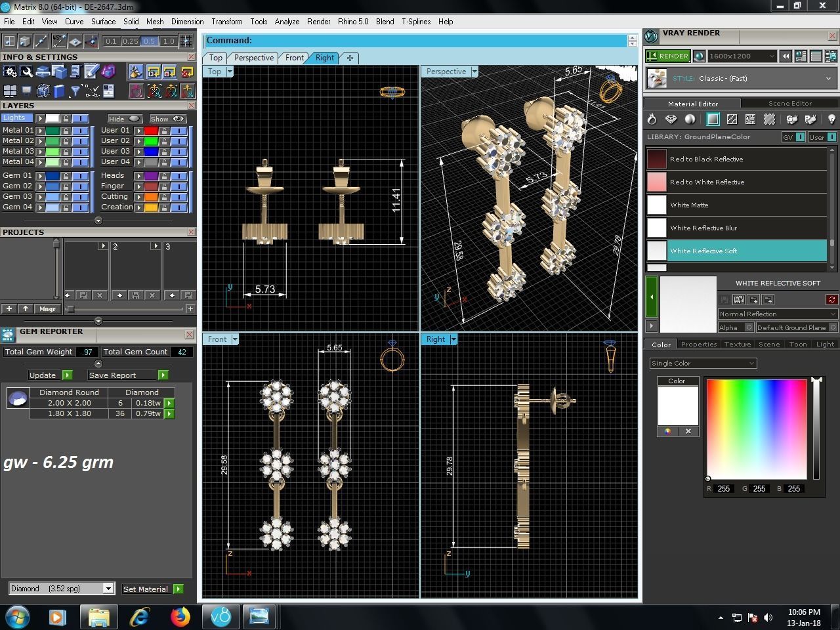Toggle the GV library switch
This screenshot has width=840, height=630.
coord(800,137)
